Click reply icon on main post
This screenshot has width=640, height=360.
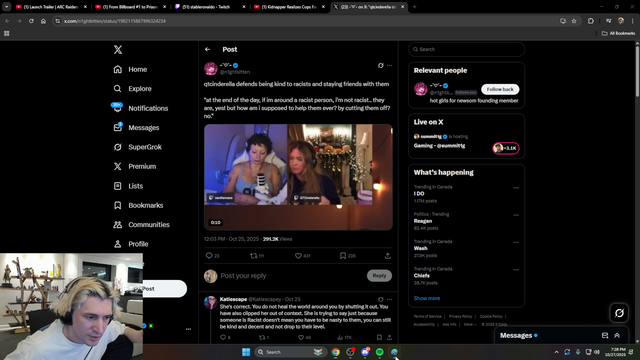[x=209, y=256]
